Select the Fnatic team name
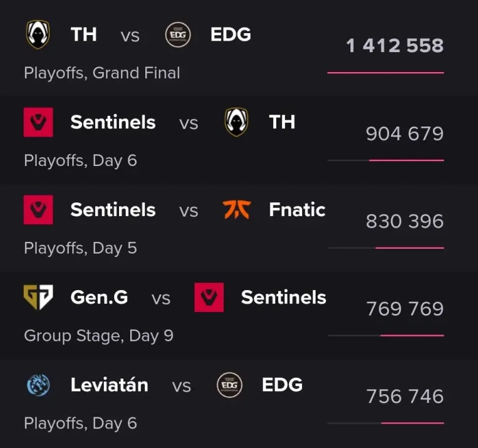The width and height of the screenshot is (478, 448). (297, 210)
